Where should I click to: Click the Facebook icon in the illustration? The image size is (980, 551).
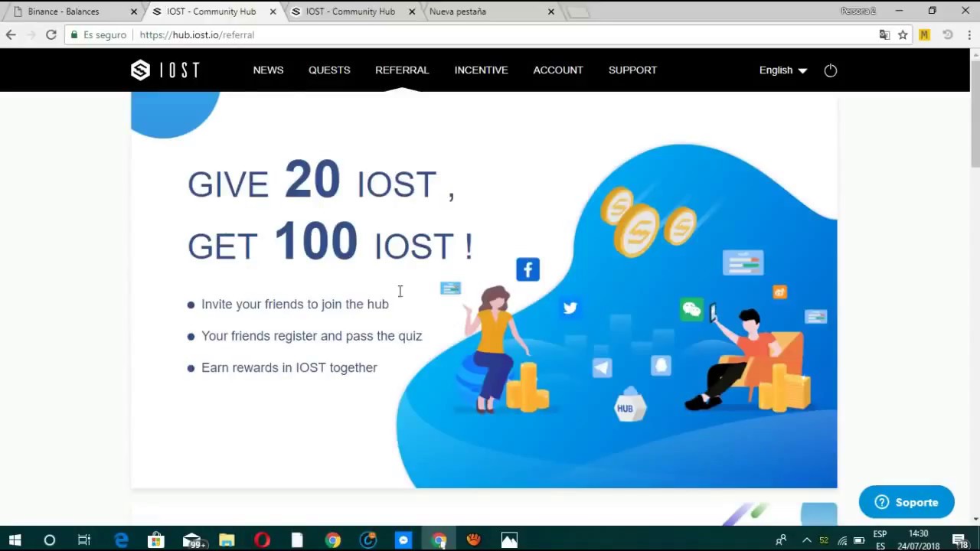point(528,269)
